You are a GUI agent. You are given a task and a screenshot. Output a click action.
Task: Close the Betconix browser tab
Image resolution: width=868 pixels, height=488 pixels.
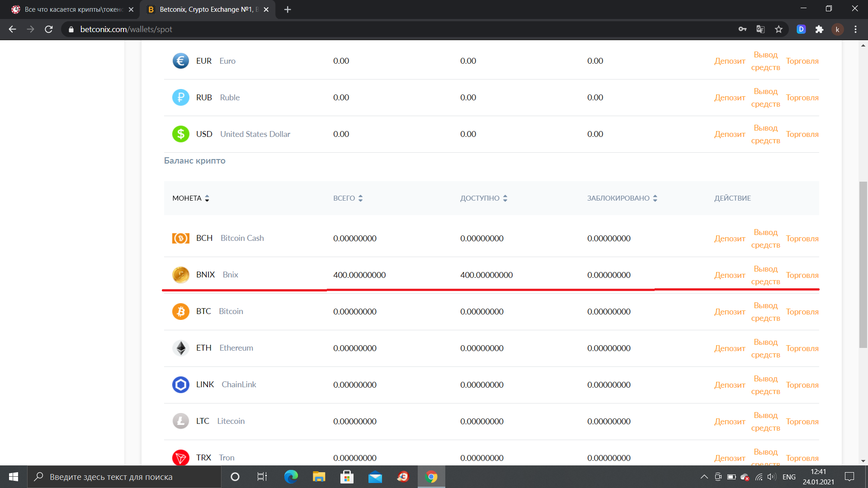(266, 9)
